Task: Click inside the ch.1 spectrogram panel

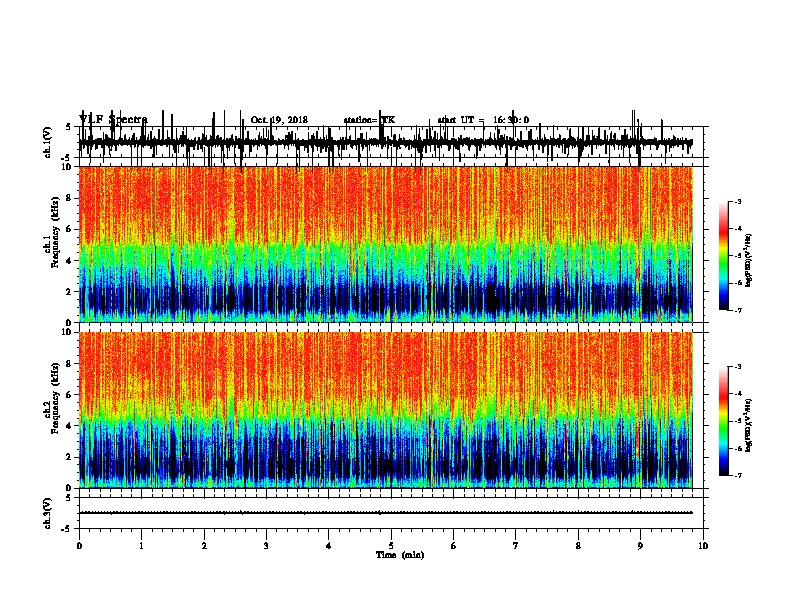Action: (385, 244)
